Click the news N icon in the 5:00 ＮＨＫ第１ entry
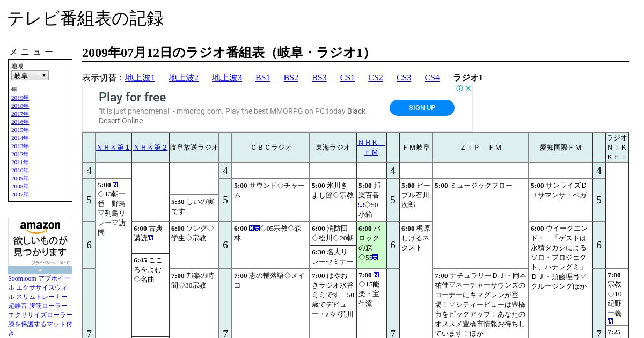 tap(115, 185)
